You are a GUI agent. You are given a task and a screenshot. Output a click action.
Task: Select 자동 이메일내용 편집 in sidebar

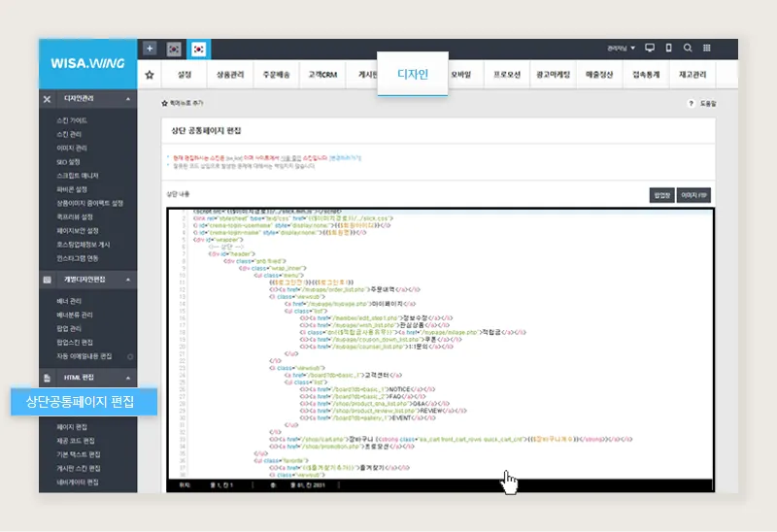pyautogui.click(x=84, y=356)
